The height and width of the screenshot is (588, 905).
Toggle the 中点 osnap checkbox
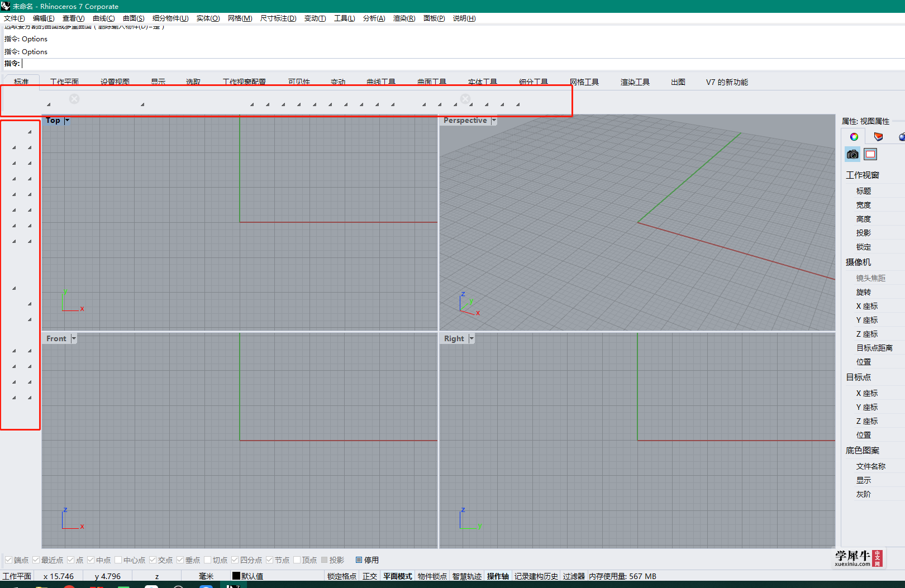click(x=90, y=560)
